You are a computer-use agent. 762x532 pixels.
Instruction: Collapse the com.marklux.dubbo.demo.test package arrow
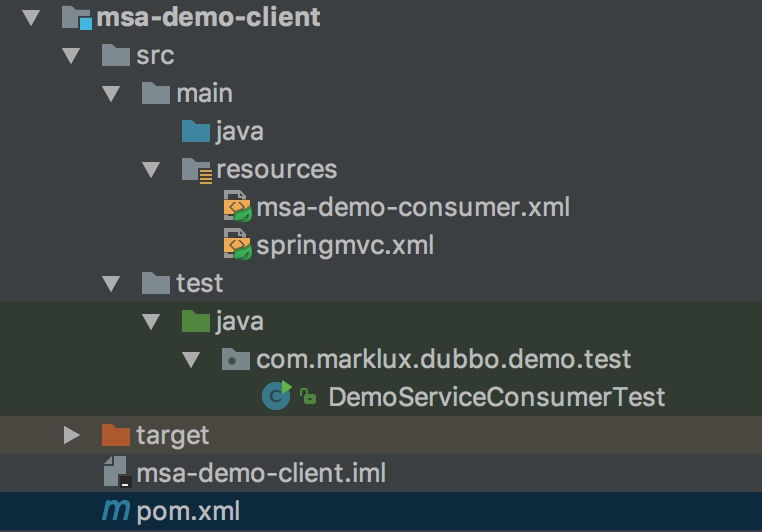tap(191, 359)
